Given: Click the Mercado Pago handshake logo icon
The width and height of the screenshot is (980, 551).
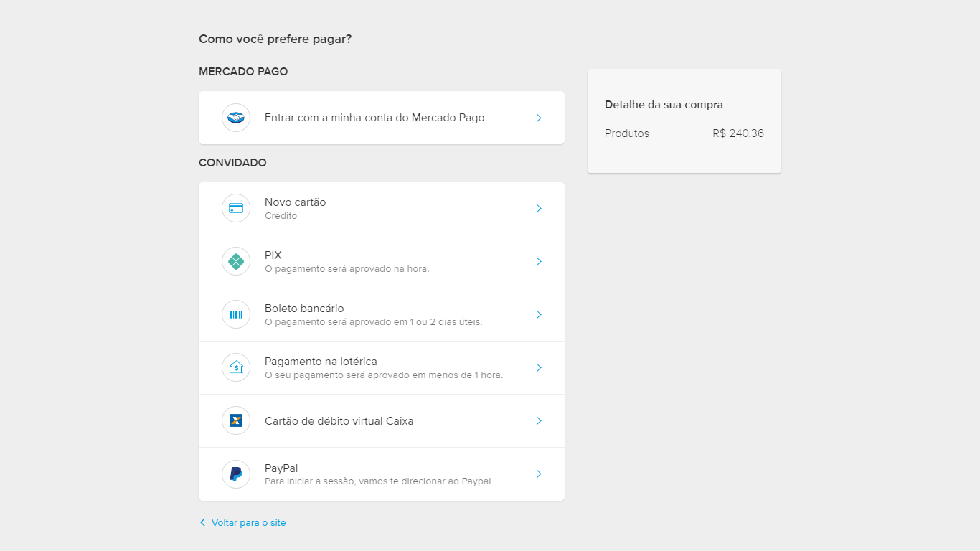Looking at the screenshot, I should point(236,118).
